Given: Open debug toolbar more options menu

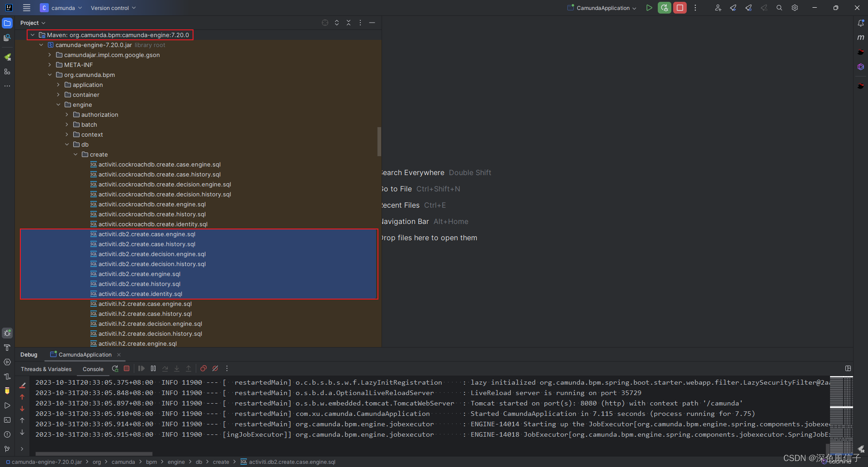Looking at the screenshot, I should click(x=227, y=368).
